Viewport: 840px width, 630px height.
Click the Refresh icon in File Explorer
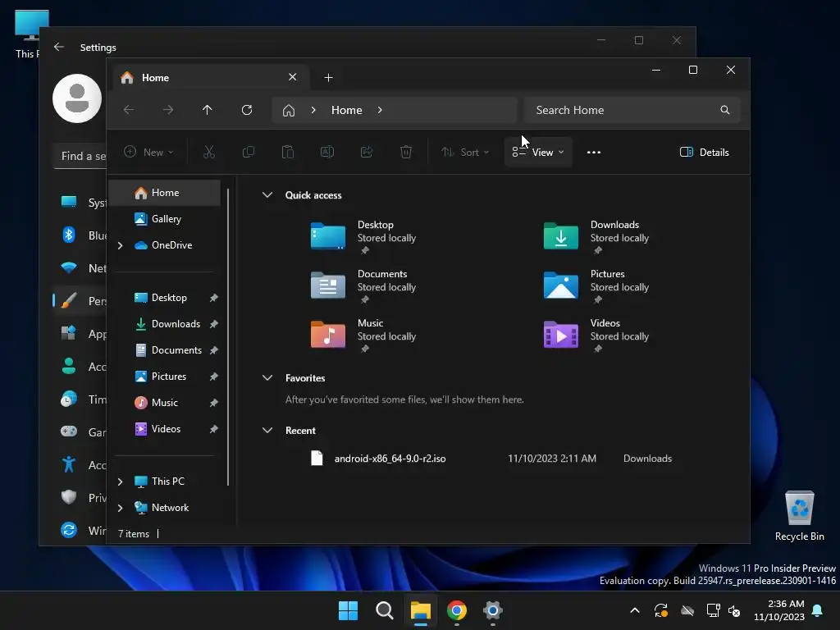click(x=247, y=110)
